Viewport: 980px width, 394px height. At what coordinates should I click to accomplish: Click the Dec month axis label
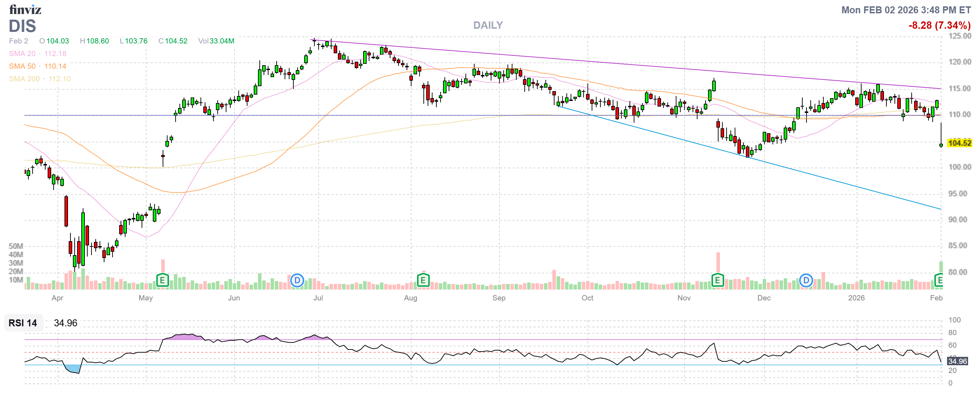point(763,298)
